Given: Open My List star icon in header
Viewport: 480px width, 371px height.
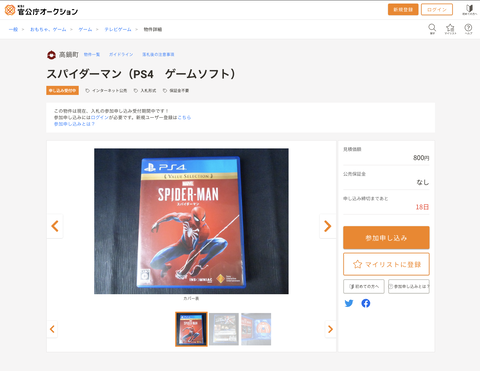Looking at the screenshot, I should 450,29.
